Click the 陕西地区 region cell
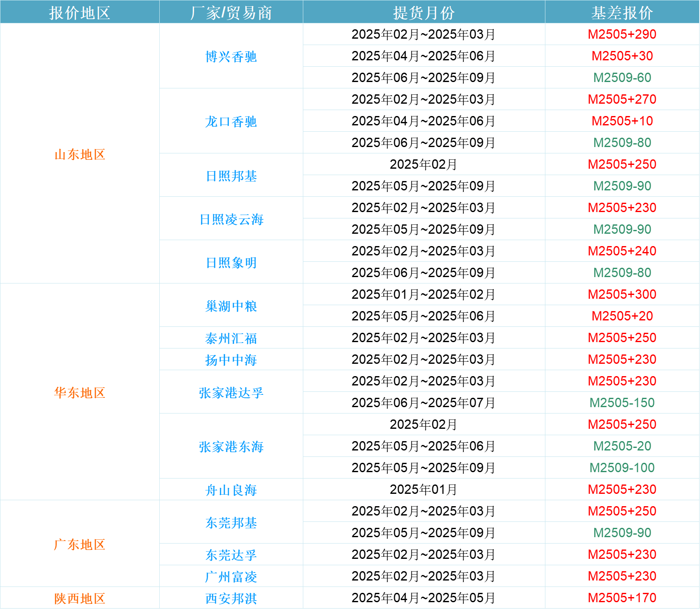 coord(80,598)
